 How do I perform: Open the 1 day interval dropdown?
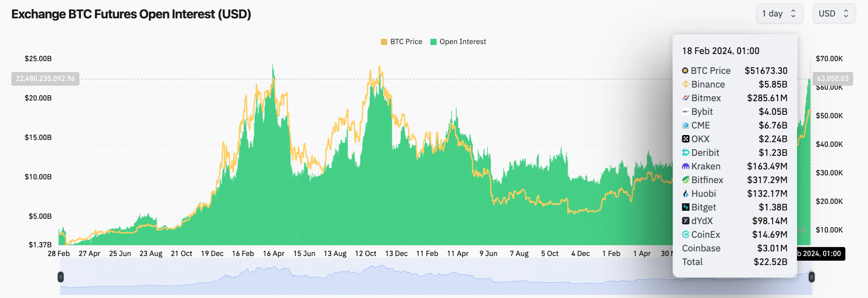(779, 14)
